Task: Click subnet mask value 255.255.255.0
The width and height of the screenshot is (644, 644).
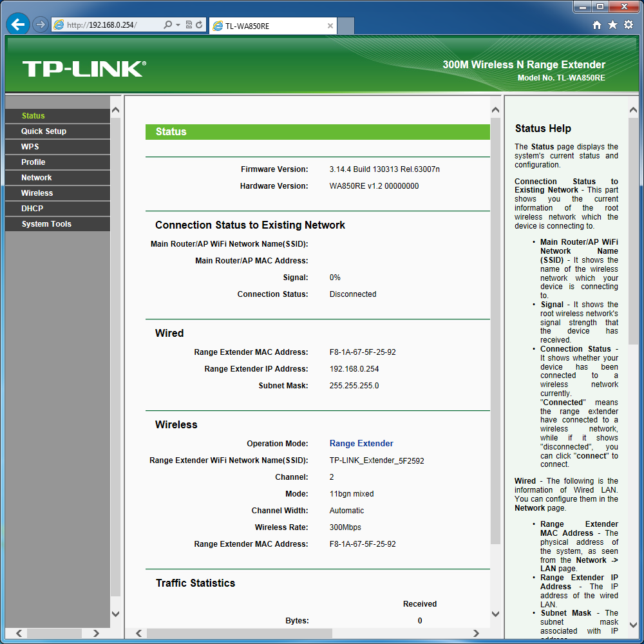Action: 354,386
